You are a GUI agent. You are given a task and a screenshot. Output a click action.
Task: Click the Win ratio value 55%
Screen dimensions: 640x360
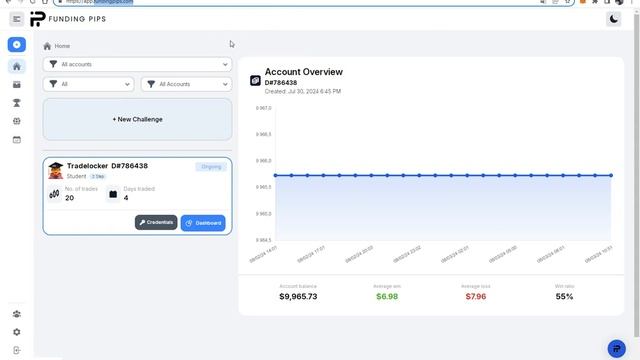pos(564,296)
